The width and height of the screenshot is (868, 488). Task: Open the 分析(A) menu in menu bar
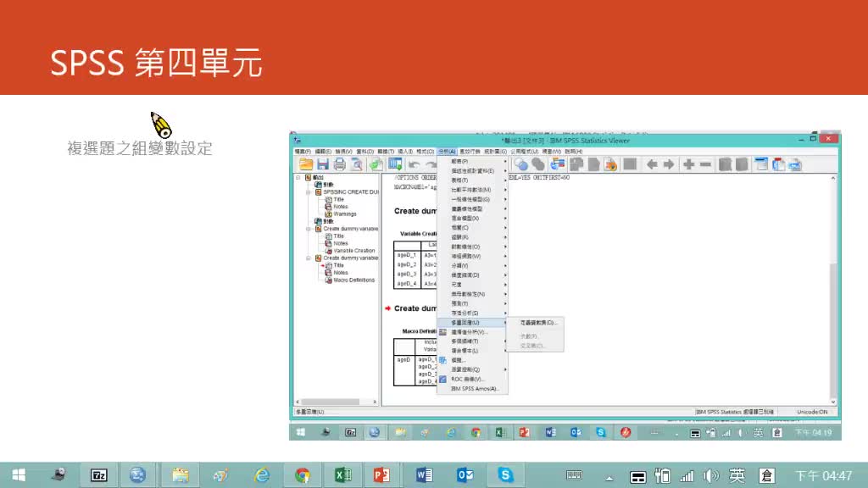coord(447,151)
